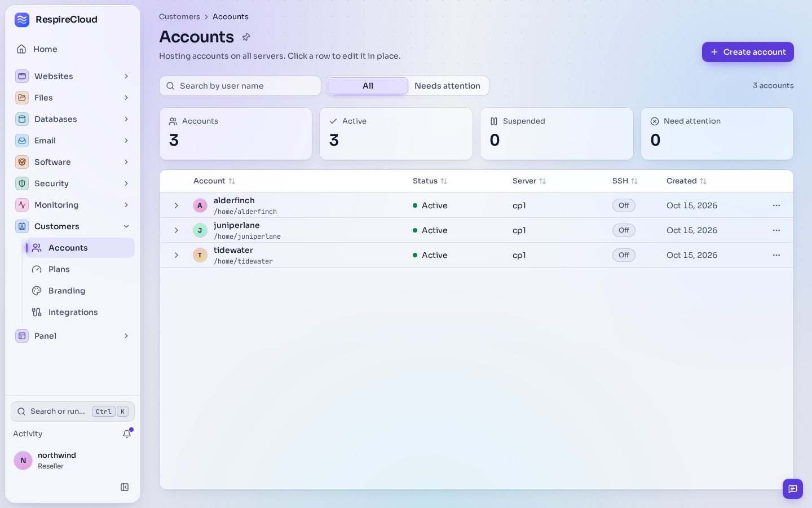
Task: Sort the table by Server column
Action: point(529,181)
